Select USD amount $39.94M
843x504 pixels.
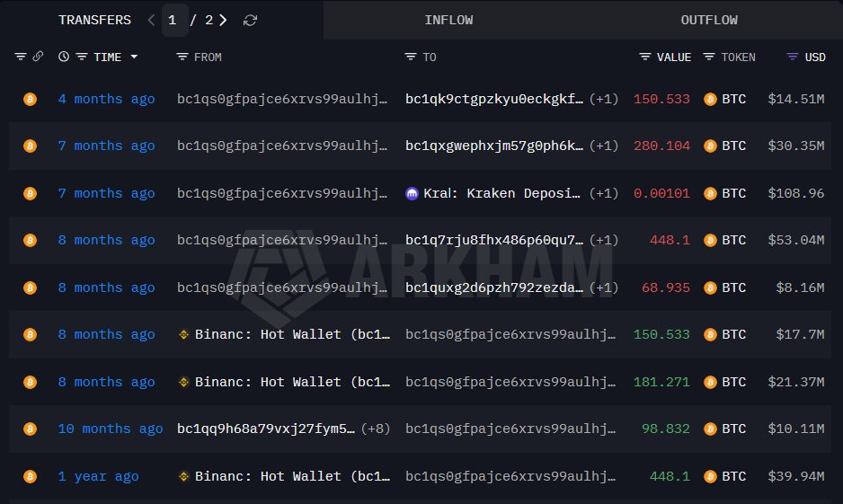click(x=795, y=476)
